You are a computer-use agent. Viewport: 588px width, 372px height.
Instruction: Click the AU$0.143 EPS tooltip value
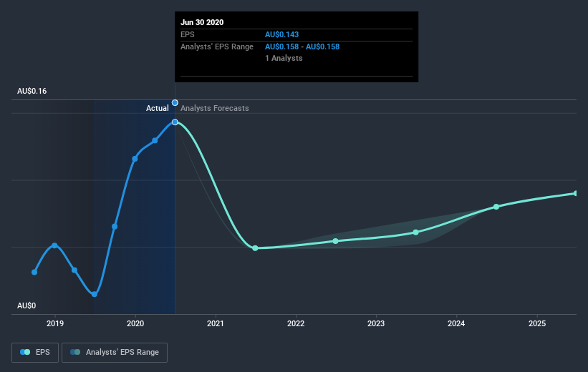282,34
